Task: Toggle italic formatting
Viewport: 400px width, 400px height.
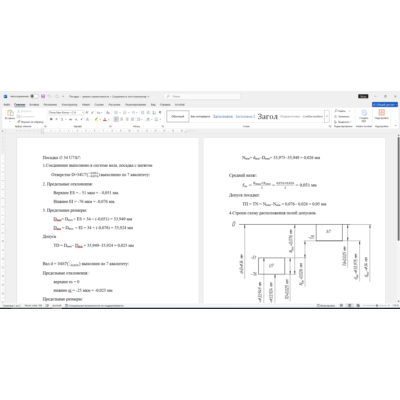Action: click(56, 119)
